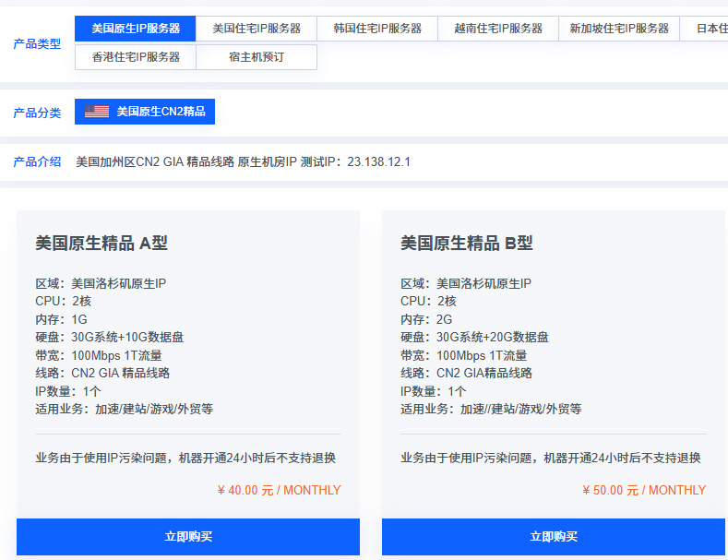Click the 美国原生精品 B型 card title
Screen dimensions: 728x560
point(467,244)
